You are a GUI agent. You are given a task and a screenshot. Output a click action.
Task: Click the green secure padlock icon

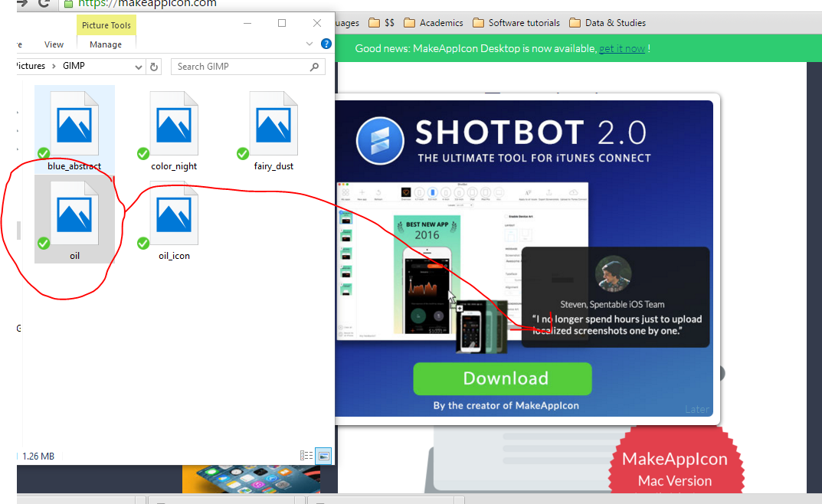[x=68, y=4]
